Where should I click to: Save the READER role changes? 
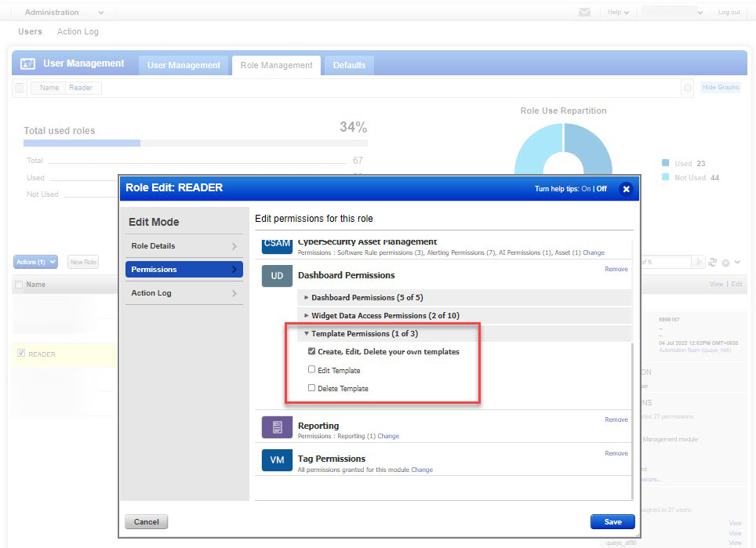pos(612,521)
